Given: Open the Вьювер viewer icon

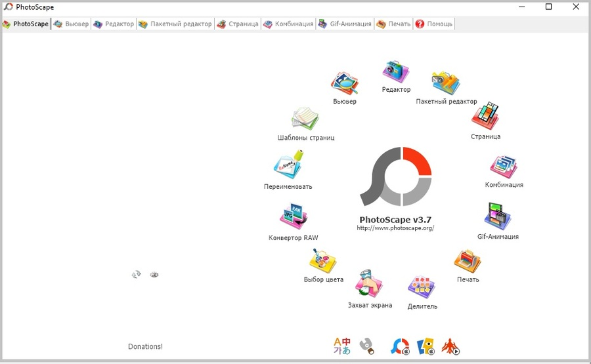Looking at the screenshot, I should [x=345, y=83].
